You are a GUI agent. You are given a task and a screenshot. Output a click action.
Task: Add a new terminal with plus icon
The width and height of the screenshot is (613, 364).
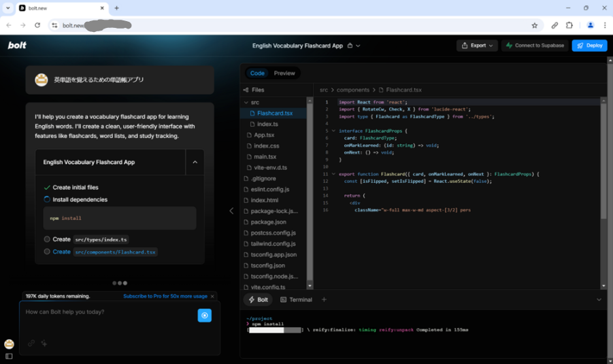click(324, 299)
